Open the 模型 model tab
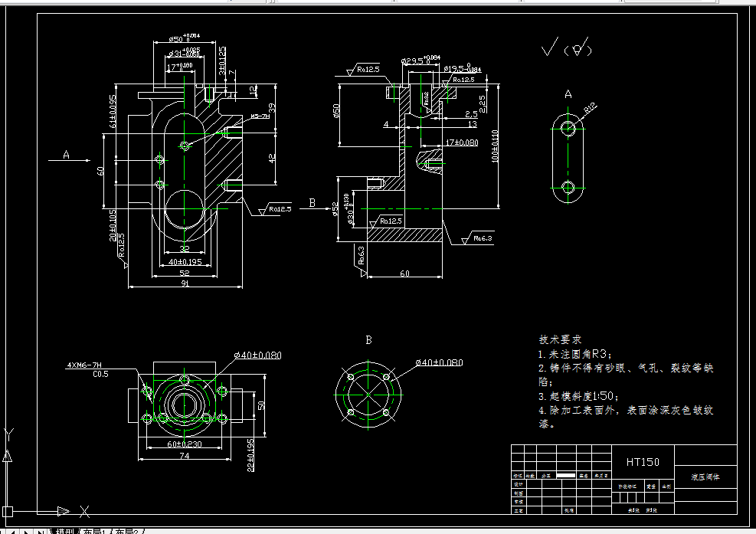The height and width of the screenshot is (534, 756). tap(65, 530)
